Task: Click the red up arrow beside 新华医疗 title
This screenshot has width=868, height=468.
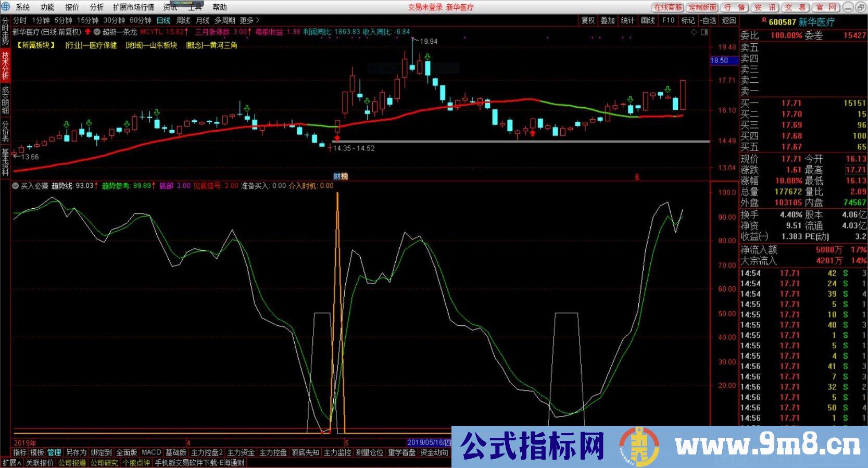Action: click(87, 32)
